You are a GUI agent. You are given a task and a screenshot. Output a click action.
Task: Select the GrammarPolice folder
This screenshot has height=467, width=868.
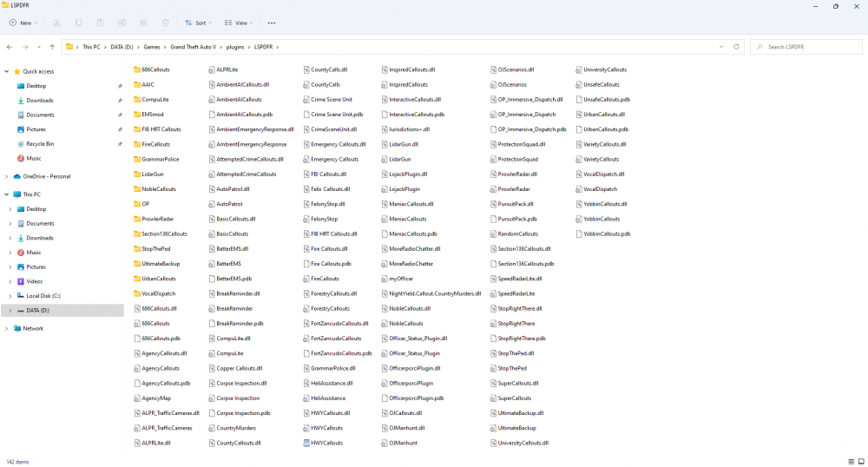click(156, 160)
